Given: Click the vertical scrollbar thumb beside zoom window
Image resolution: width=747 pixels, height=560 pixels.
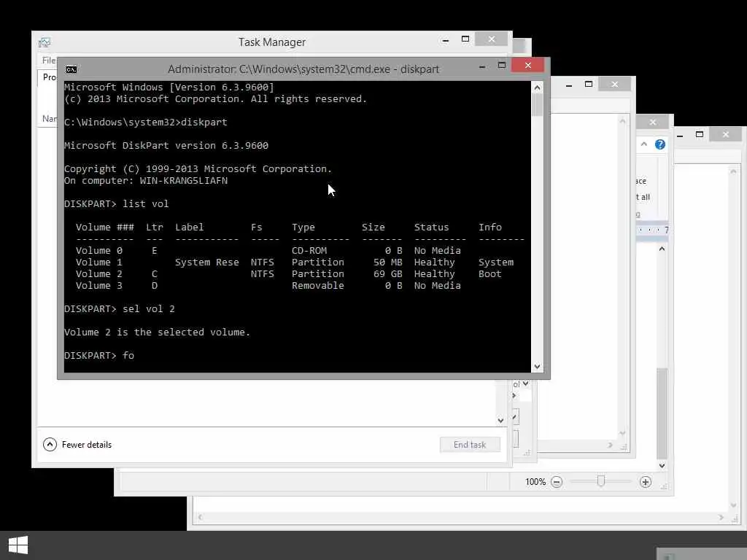Looking at the screenshot, I should (662, 413).
